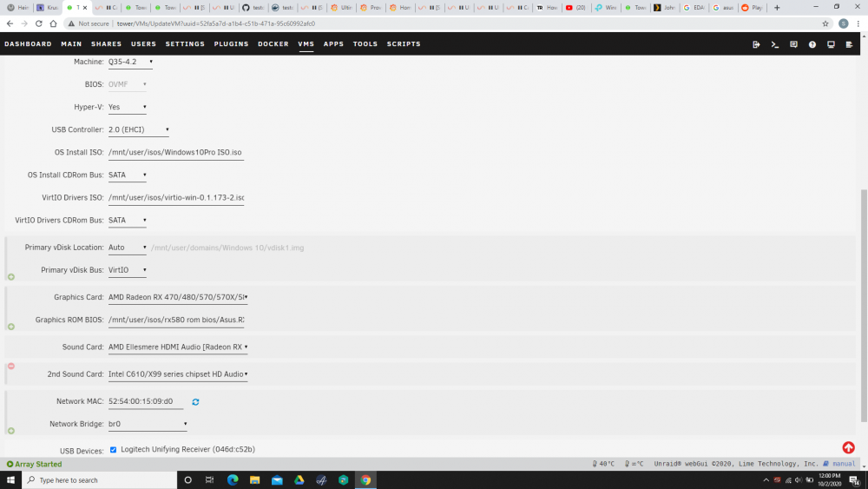Click the OS Install ISO path field

(176, 153)
